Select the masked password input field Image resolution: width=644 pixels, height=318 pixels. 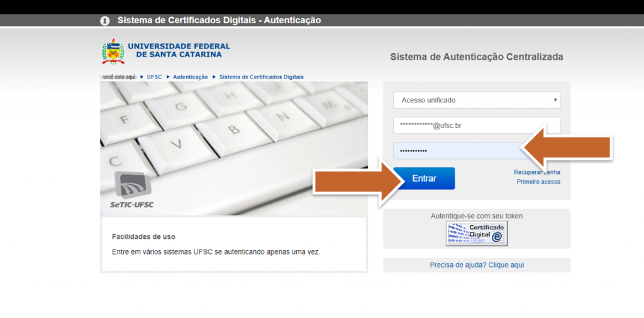point(477,151)
